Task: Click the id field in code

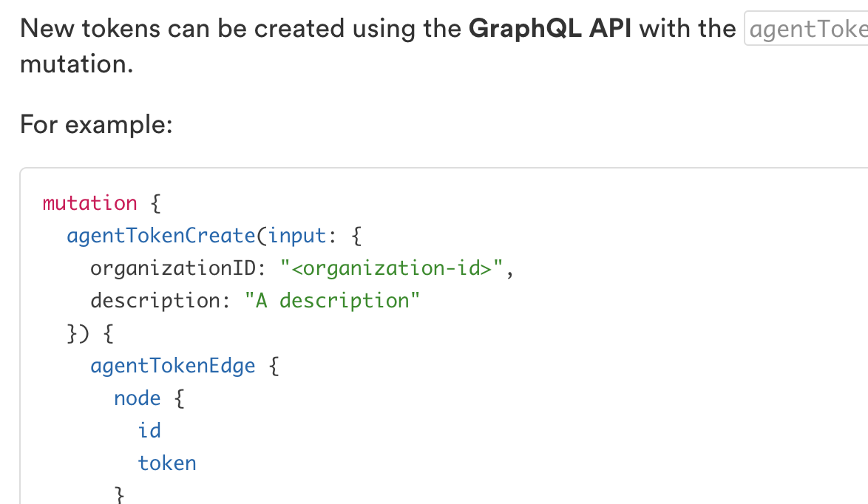Action: [x=149, y=431]
